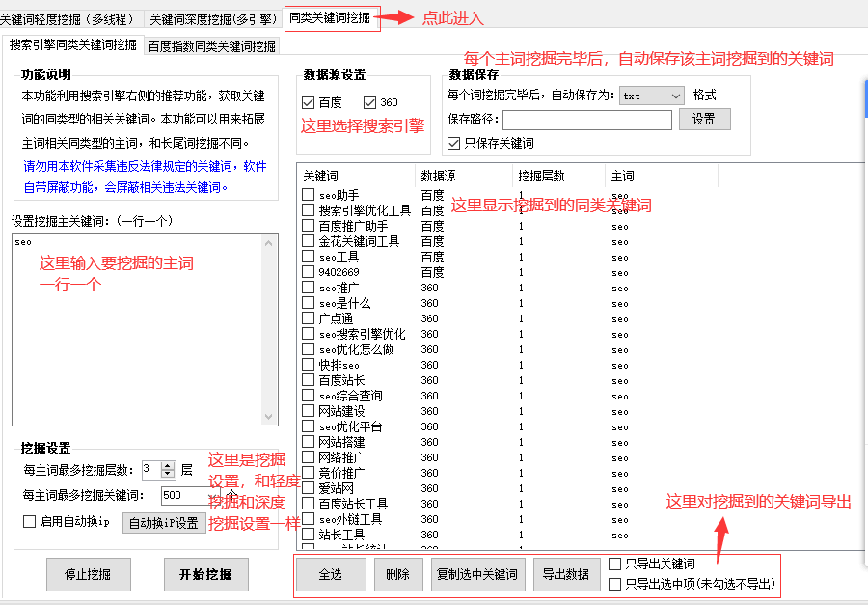Click the 开始挖掘 button
This screenshot has width=868, height=605.
tap(206, 574)
